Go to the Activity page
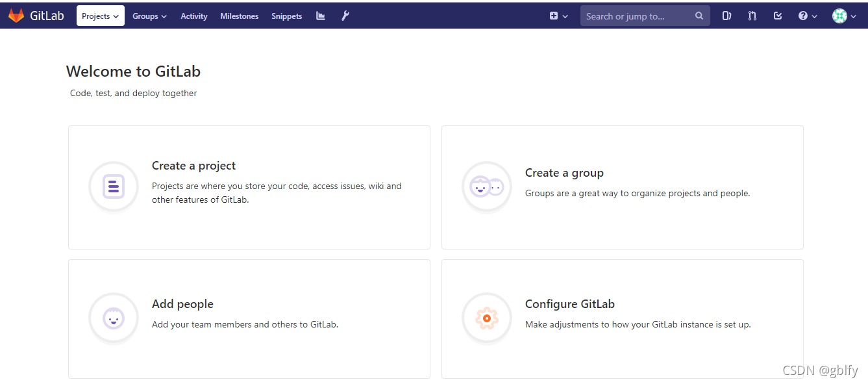Image resolution: width=868 pixels, height=384 pixels. [x=194, y=16]
